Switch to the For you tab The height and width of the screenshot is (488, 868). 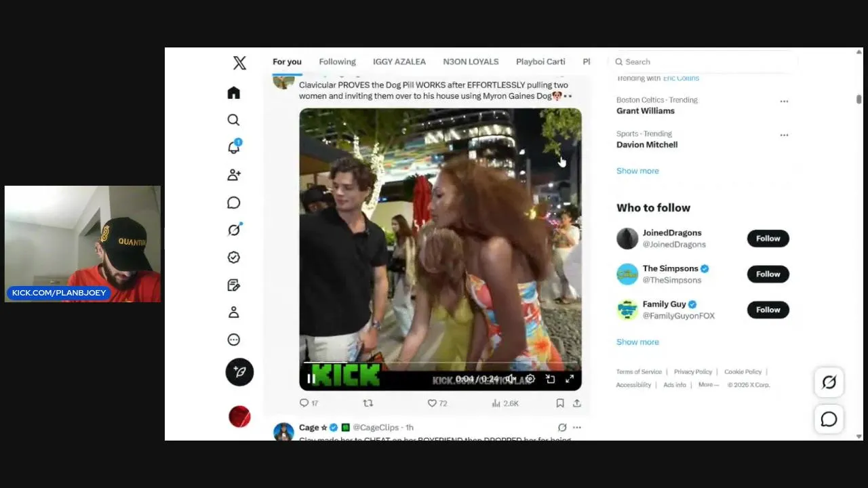coord(287,62)
